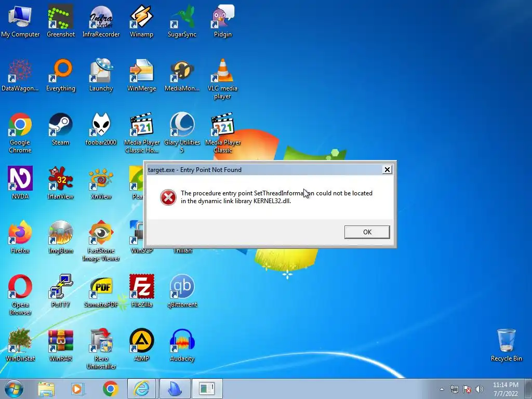Select the Glary Utilities 5 icon
This screenshot has height=399, width=532.
[182, 132]
